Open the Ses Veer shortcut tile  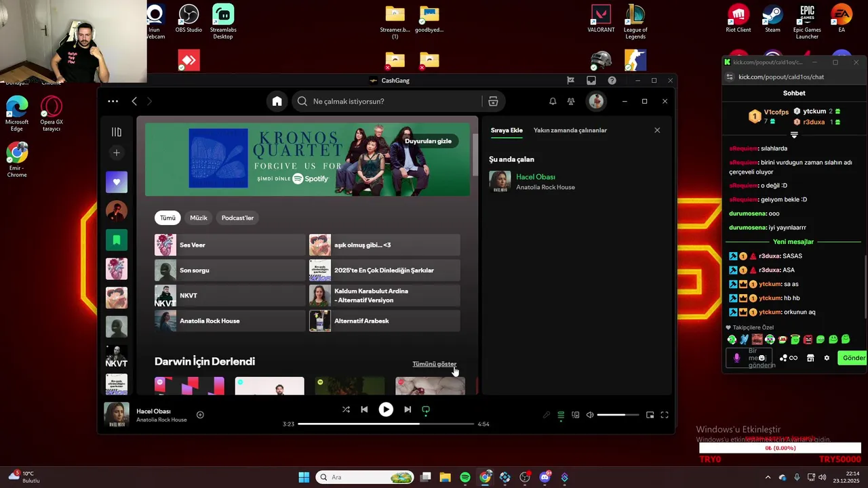coord(230,245)
